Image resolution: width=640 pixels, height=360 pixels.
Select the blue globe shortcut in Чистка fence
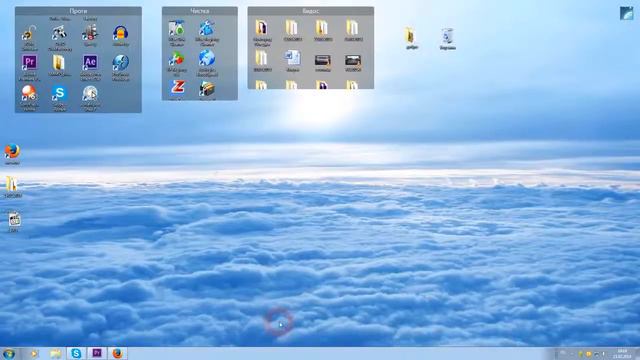tap(207, 58)
